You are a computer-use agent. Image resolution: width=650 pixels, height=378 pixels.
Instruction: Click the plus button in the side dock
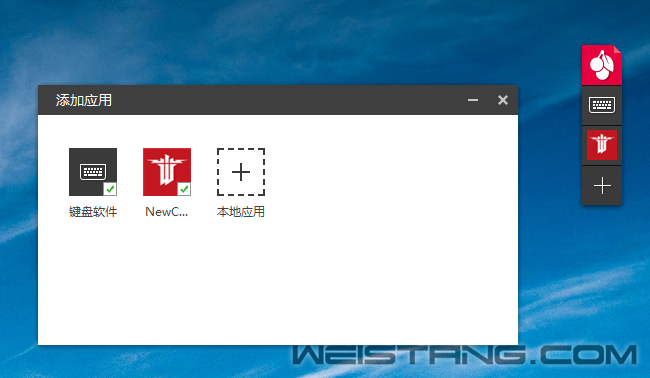(602, 185)
